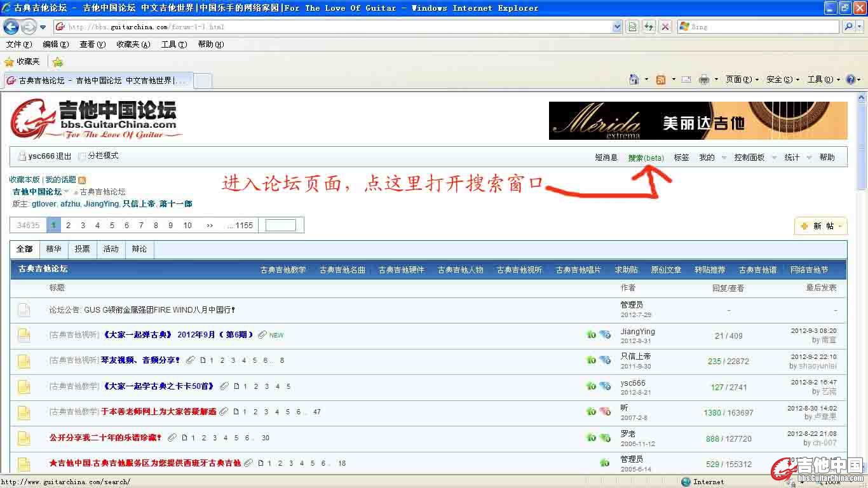
Task: Click the RSS feeds icon in command bar
Action: click(661, 79)
